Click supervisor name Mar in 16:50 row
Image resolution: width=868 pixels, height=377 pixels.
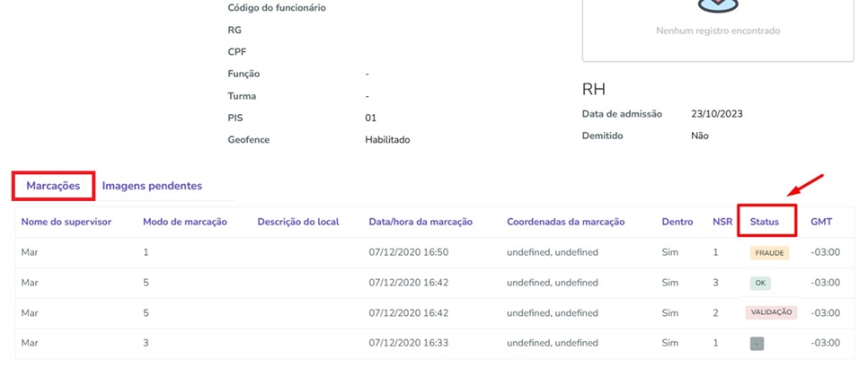pyautogui.click(x=29, y=252)
